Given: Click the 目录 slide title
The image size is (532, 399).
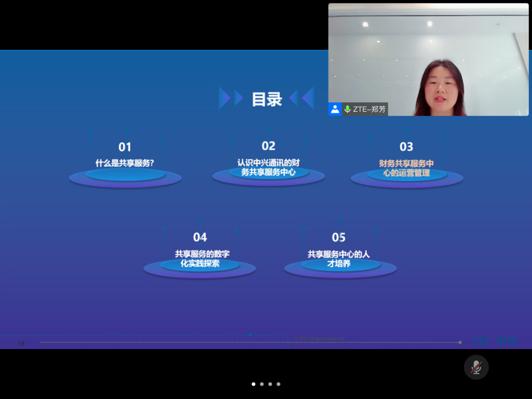Looking at the screenshot, I should pos(267,99).
